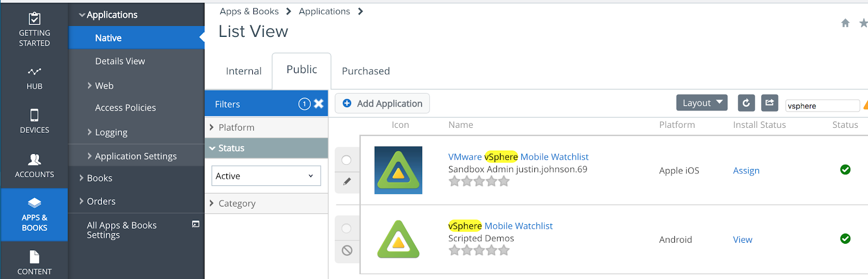
Task: Click Apps & Books breadcrumb
Action: click(249, 11)
